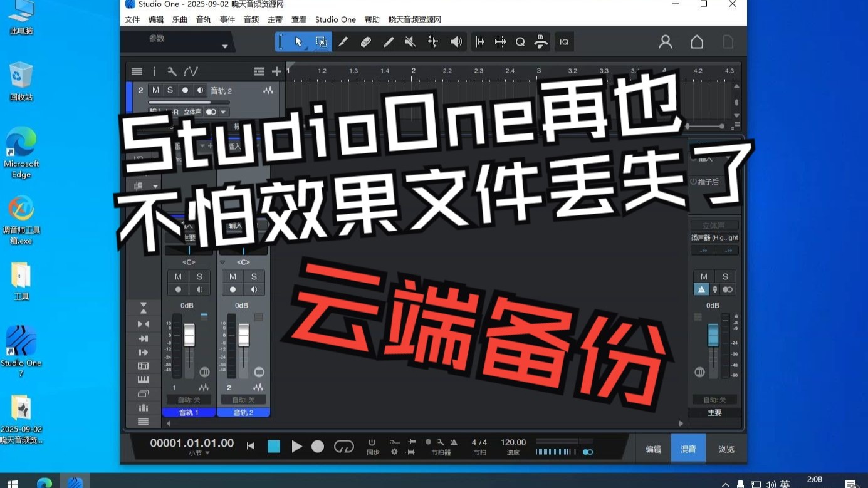Open the 走带 menu
Screen dimensions: 868x488
[275, 19]
